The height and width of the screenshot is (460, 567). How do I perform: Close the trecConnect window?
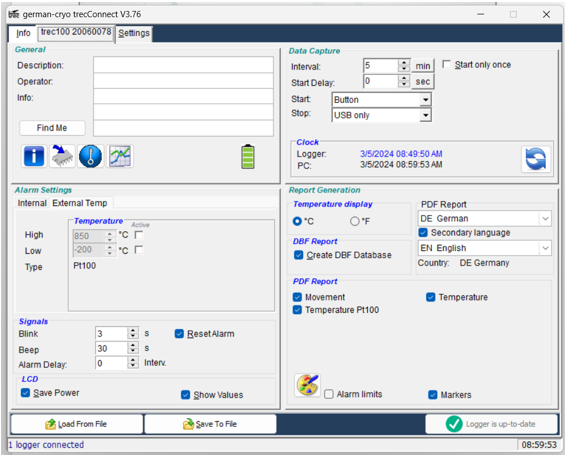point(546,14)
